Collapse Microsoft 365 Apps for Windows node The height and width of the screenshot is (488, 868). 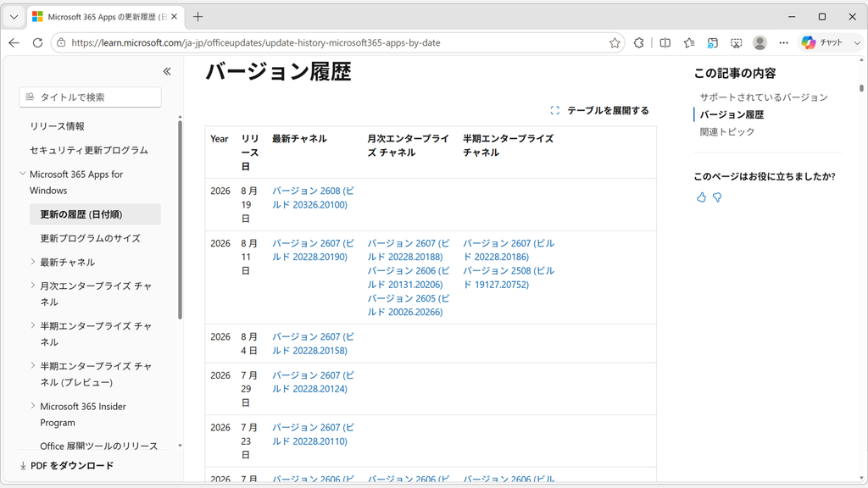coord(23,174)
